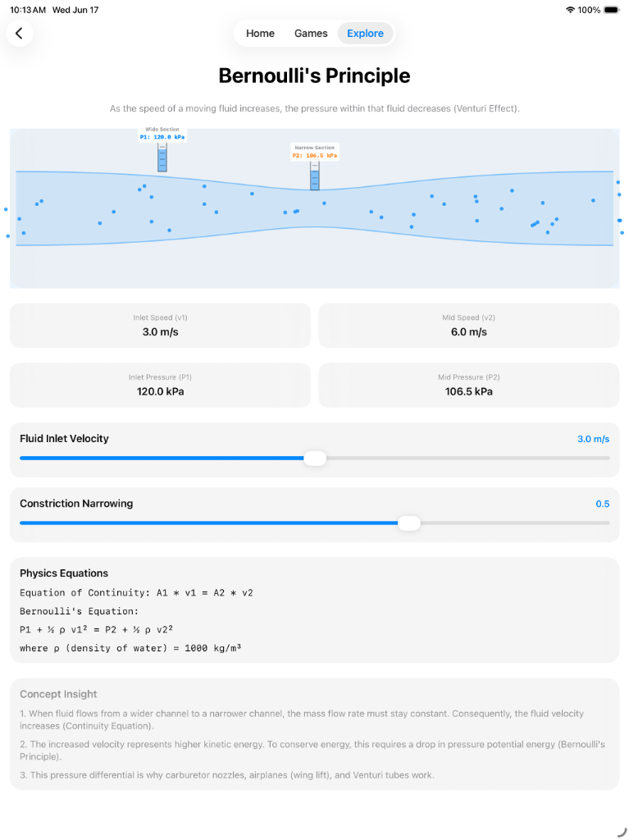Screen dimensions: 629x840
Task: Click the Physics Equations panel
Action: (315, 610)
